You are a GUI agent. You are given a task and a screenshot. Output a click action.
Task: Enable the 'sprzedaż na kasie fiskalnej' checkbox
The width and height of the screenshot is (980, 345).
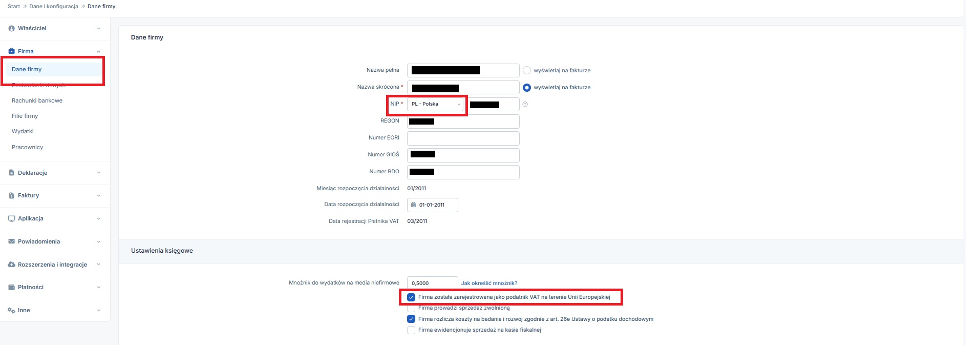click(x=411, y=330)
